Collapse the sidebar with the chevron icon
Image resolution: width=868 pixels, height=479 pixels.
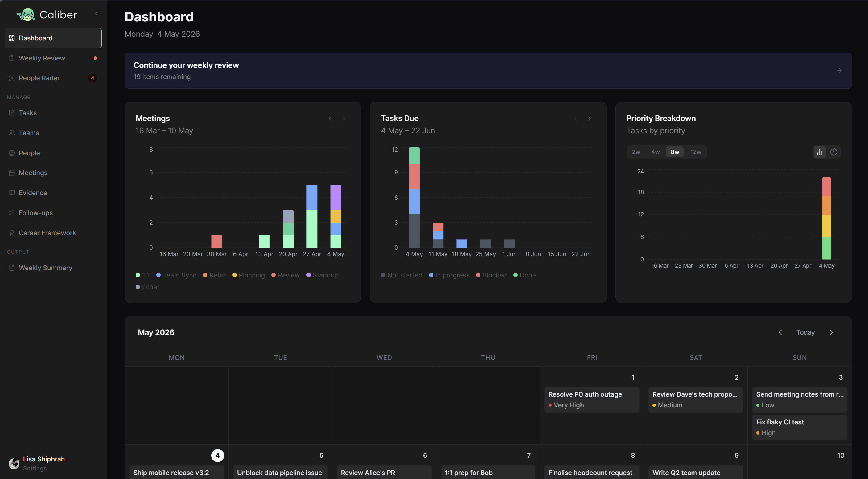click(x=97, y=14)
